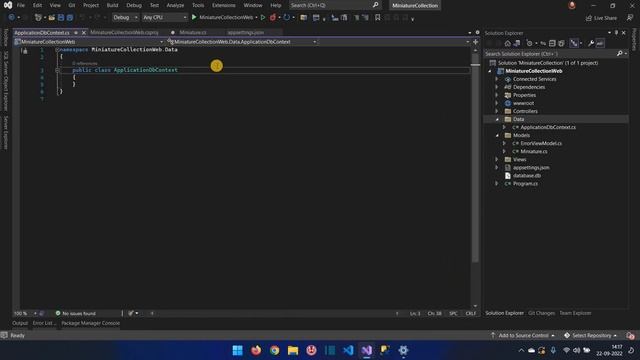Screen dimensions: 640x360
Task: Open the Any CPU platform dropdown
Action: [165, 18]
